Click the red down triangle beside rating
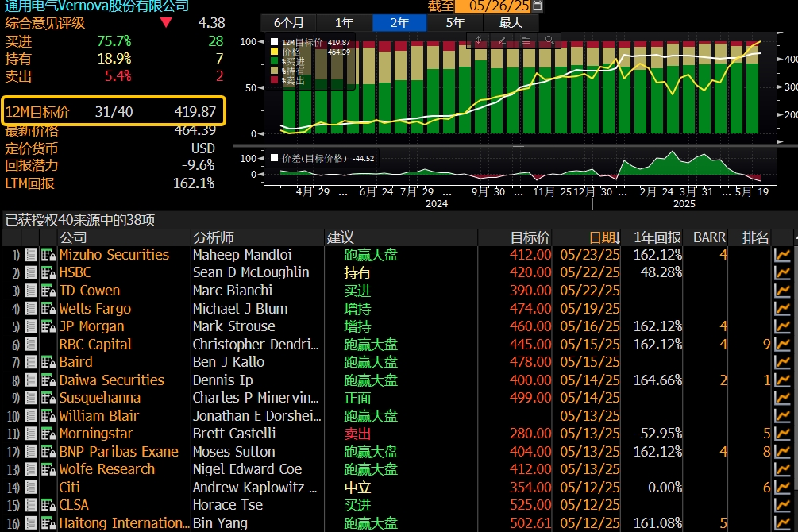Image resolution: width=798 pixels, height=532 pixels. [166, 22]
